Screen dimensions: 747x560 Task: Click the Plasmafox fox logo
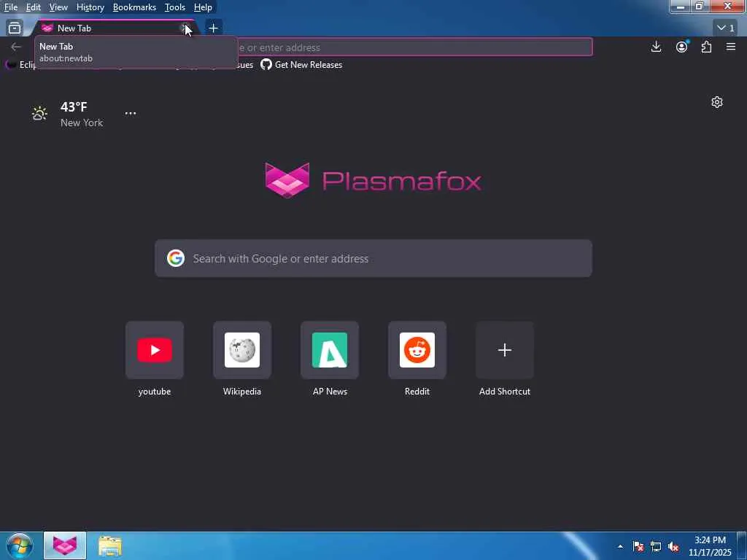(287, 180)
